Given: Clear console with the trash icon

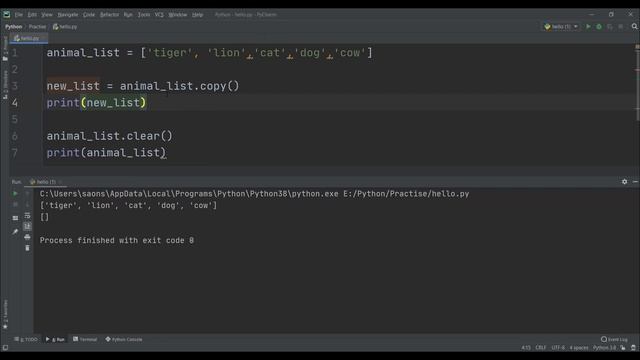Looking at the screenshot, I should (x=27, y=248).
